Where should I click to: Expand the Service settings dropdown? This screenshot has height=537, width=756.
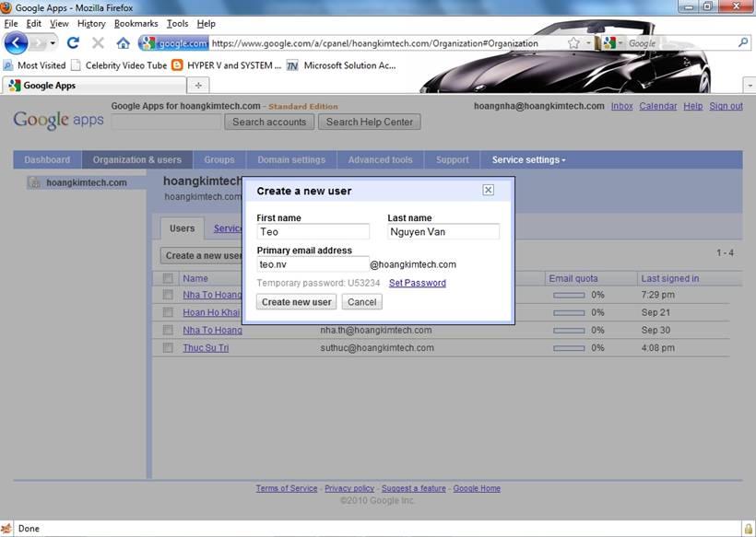[x=528, y=160]
